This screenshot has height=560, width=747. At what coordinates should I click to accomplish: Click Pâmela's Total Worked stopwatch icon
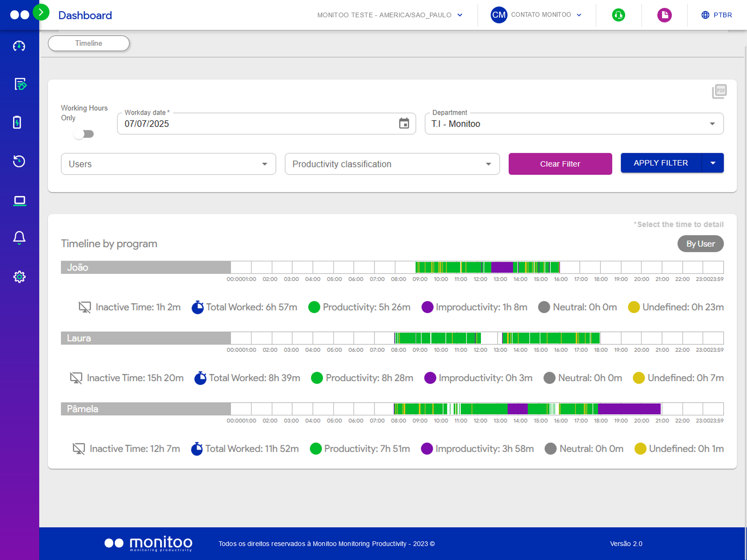click(197, 449)
